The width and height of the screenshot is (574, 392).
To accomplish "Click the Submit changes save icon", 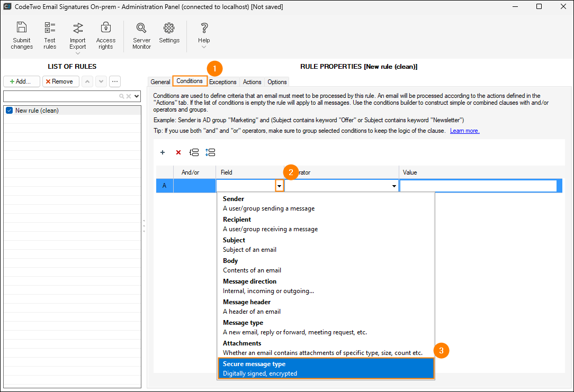I will pos(22,35).
